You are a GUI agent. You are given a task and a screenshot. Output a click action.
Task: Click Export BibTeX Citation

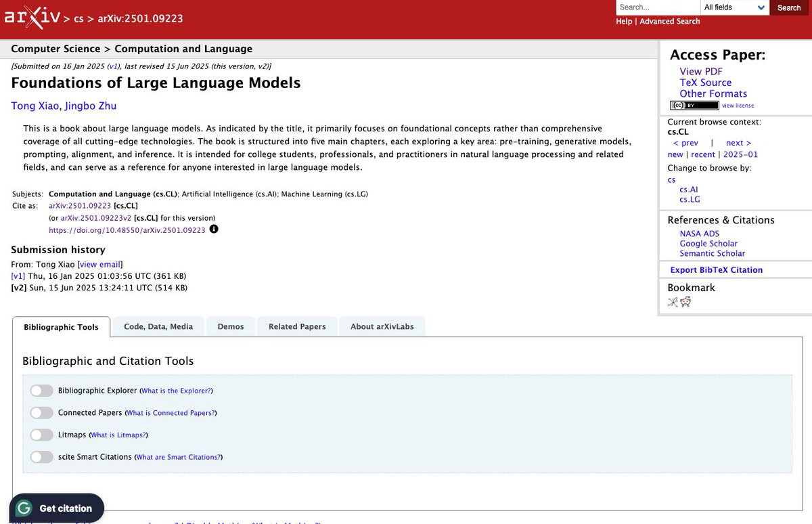(x=717, y=269)
